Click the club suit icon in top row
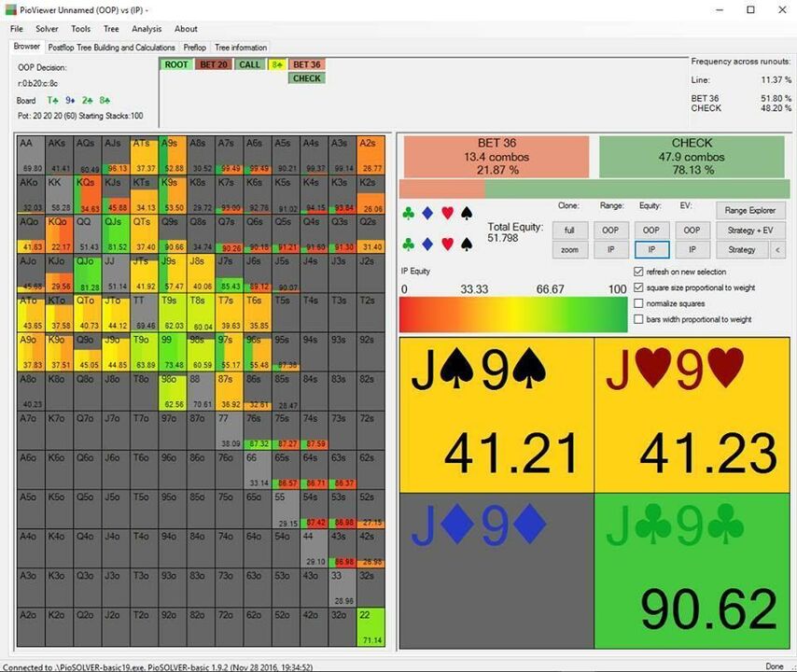 coord(408,214)
